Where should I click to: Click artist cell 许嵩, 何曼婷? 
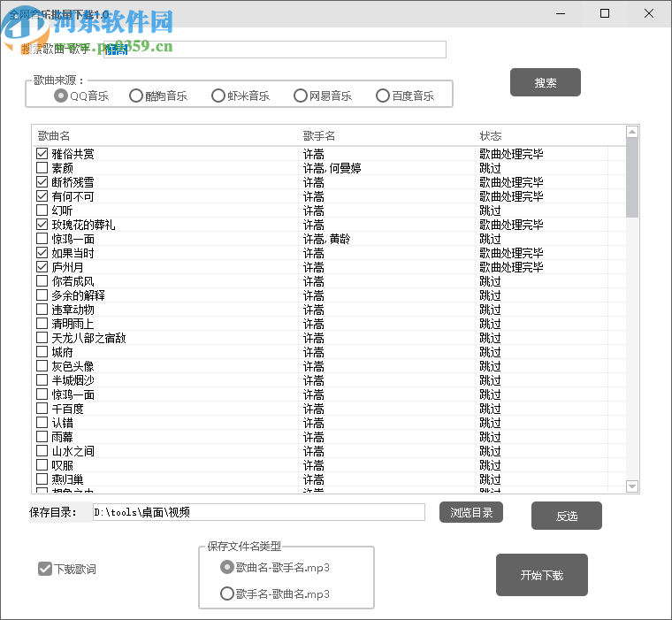pos(332,168)
